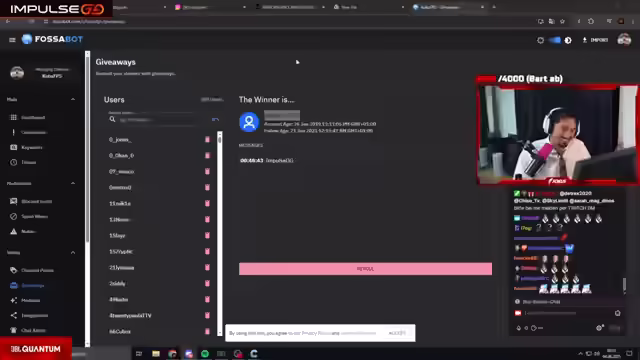The width and height of the screenshot is (640, 360).
Task: Open the browser three-dot menu
Action: [x=633, y=21]
